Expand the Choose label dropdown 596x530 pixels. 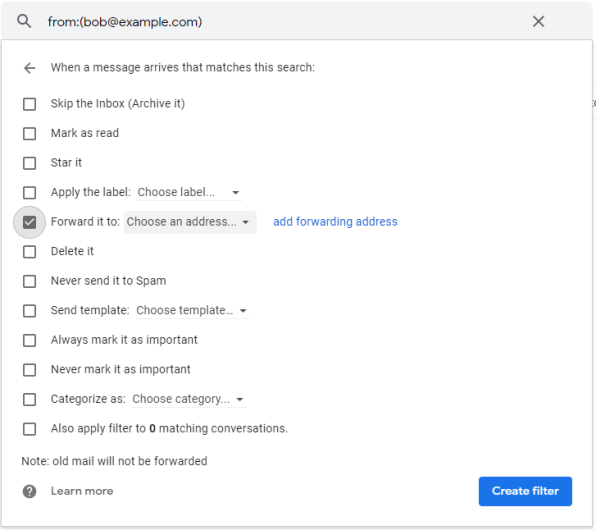[x=189, y=192]
